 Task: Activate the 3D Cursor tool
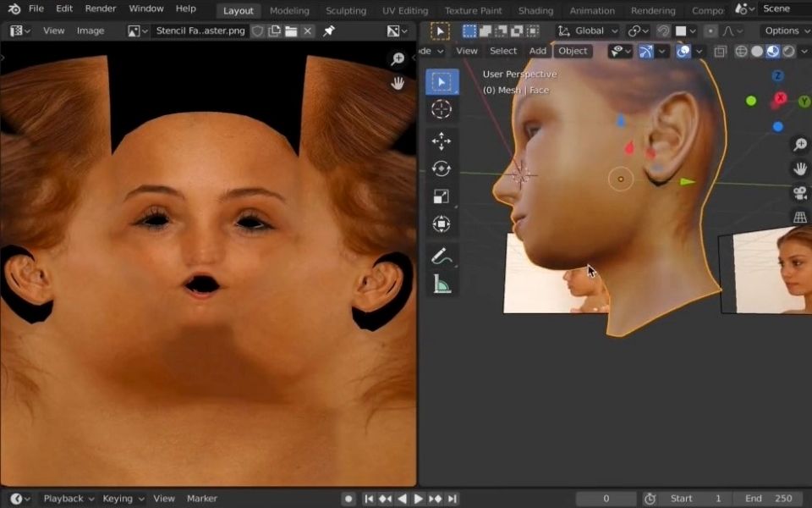[x=441, y=109]
